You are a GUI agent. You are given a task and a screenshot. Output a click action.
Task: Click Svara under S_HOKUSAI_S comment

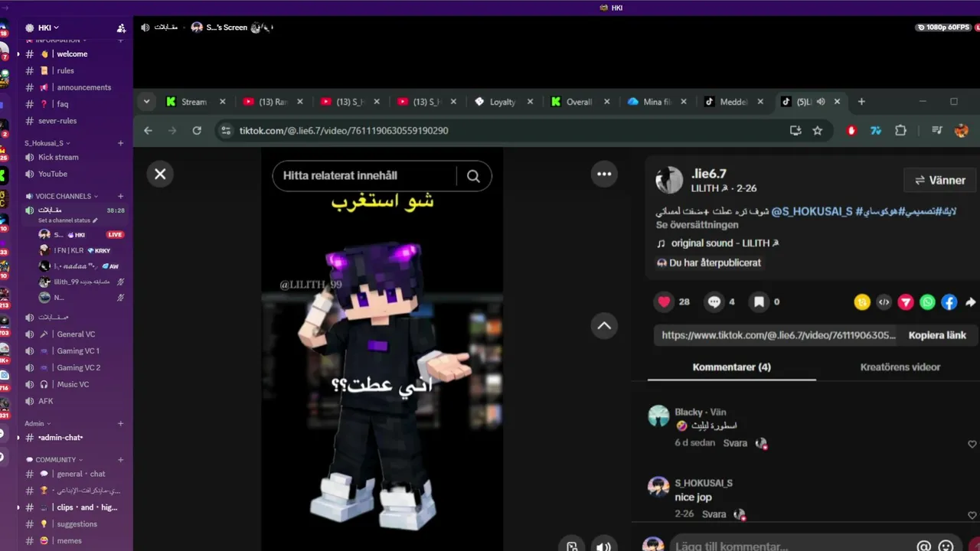(x=714, y=514)
